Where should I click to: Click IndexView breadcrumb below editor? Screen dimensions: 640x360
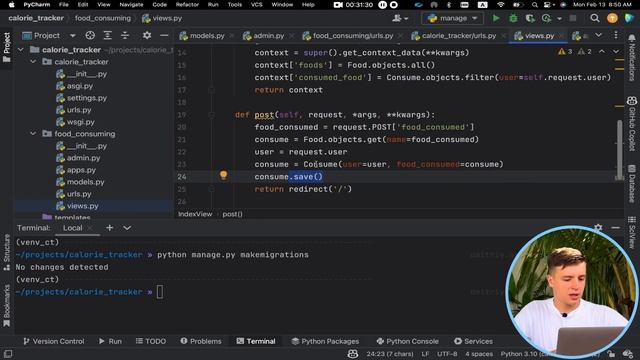[x=195, y=214]
